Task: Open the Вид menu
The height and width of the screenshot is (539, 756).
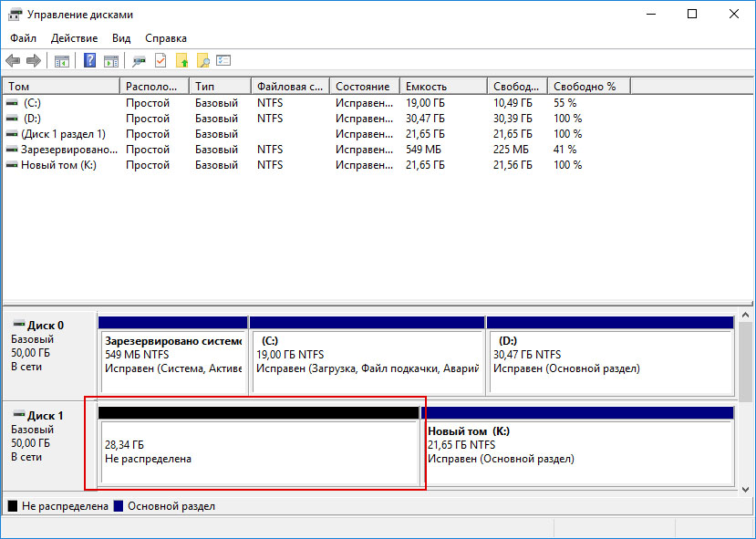Action: (121, 38)
